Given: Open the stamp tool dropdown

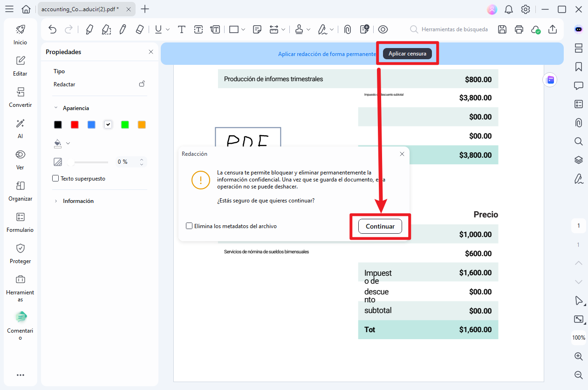Looking at the screenshot, I should [x=308, y=29].
